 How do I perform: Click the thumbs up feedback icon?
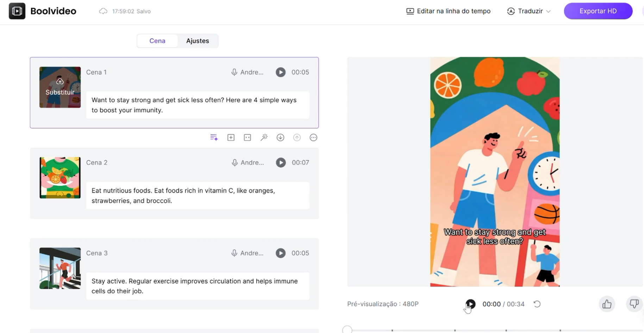tap(607, 304)
